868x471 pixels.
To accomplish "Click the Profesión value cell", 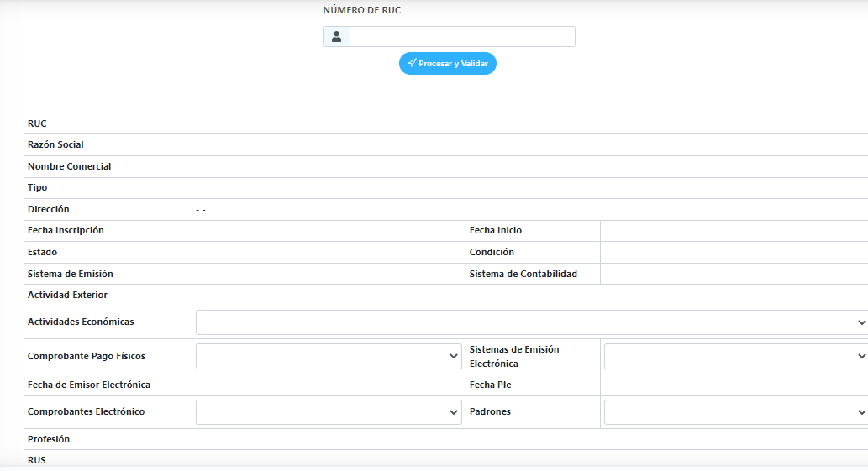I will pos(529,439).
